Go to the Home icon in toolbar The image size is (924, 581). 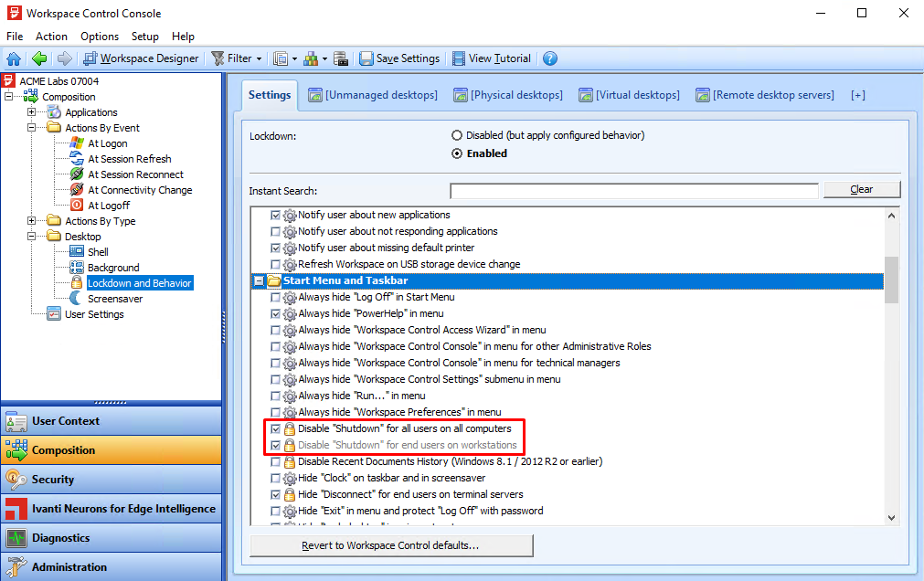click(14, 58)
